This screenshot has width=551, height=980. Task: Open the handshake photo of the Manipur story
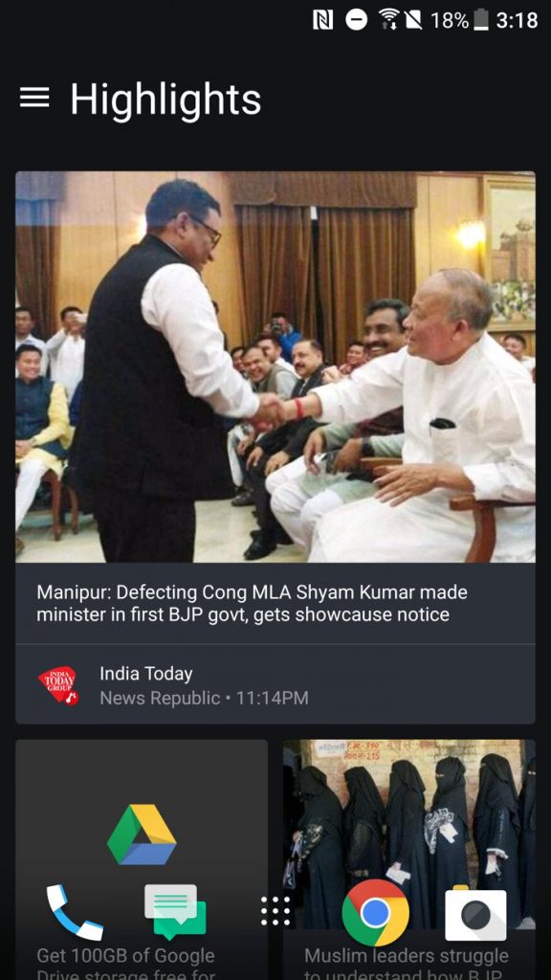pos(275,367)
